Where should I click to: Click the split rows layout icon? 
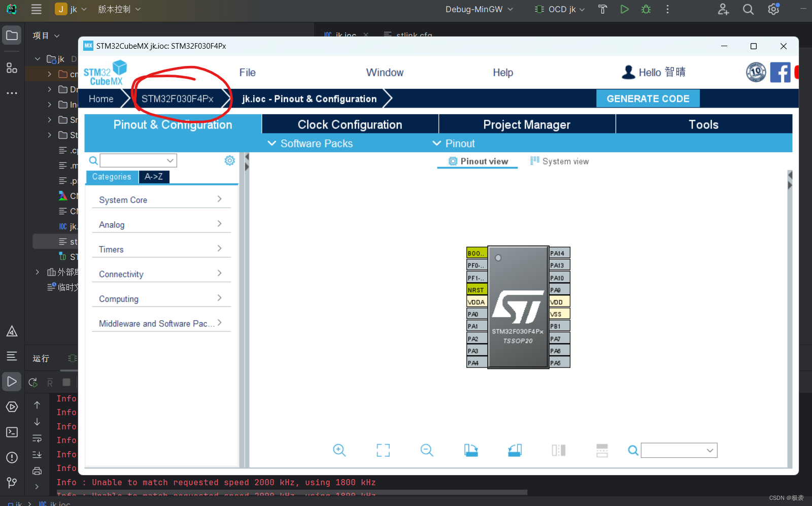(602, 450)
